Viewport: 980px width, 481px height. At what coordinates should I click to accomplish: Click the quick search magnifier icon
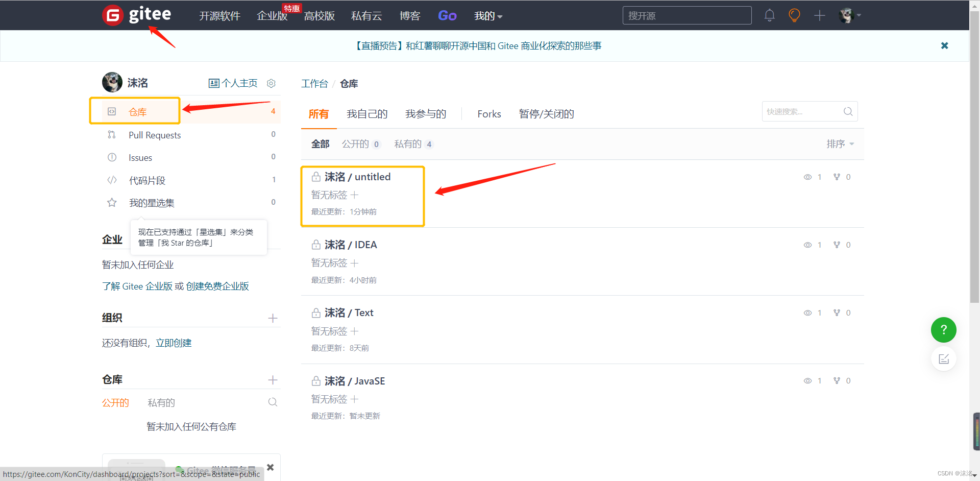[848, 111]
